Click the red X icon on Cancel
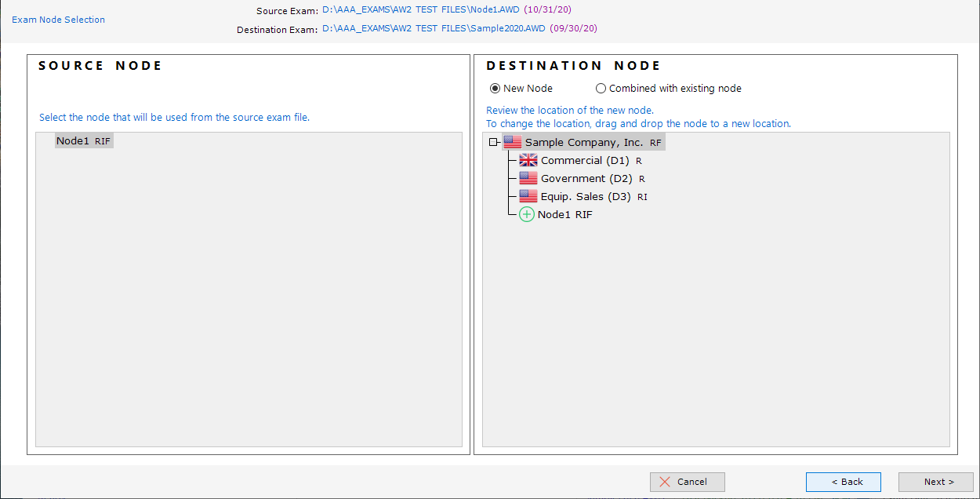The height and width of the screenshot is (499, 980). [x=665, y=482]
